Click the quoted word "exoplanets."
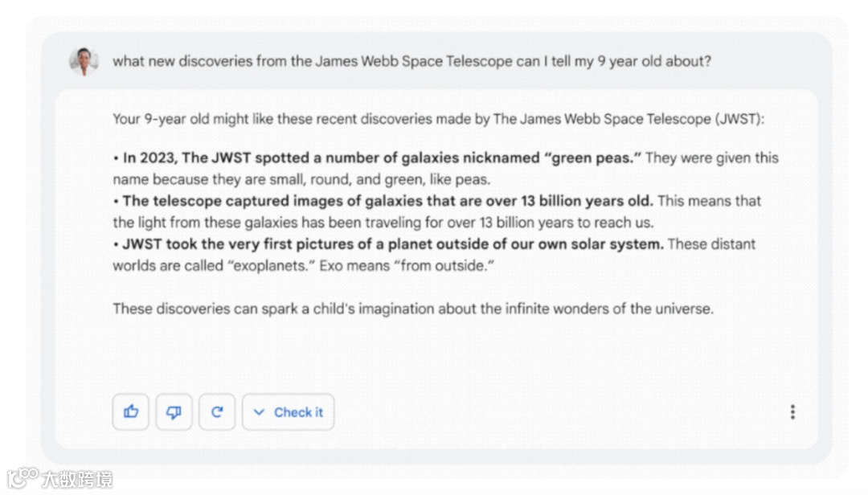 [x=272, y=266]
